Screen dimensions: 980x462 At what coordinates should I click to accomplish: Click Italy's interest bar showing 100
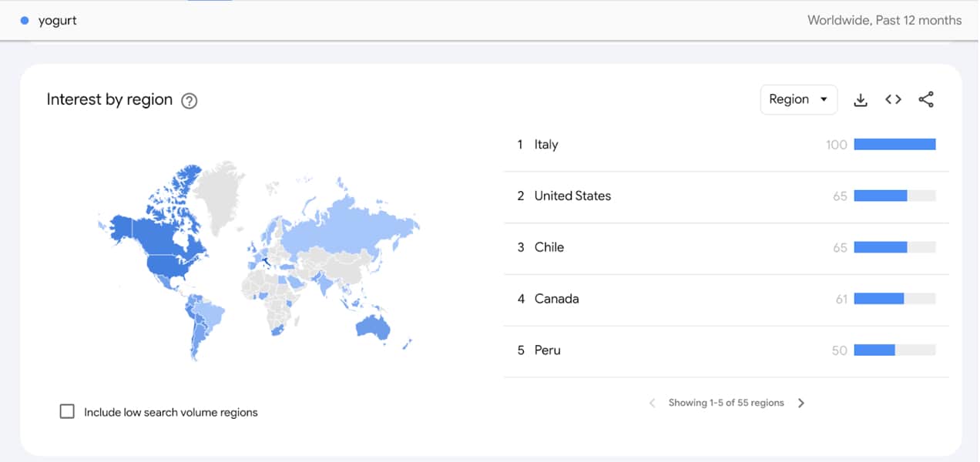pyautogui.click(x=894, y=145)
